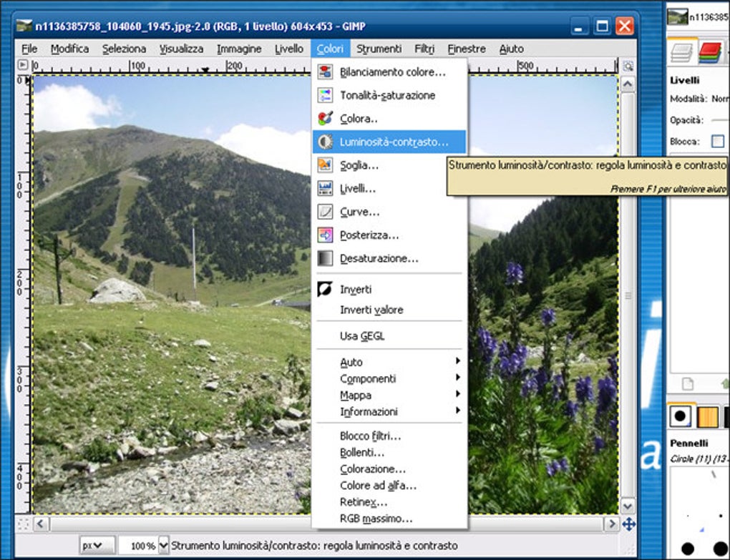Open the Livelli histogram icon entry
730x560 pixels.
click(x=325, y=188)
